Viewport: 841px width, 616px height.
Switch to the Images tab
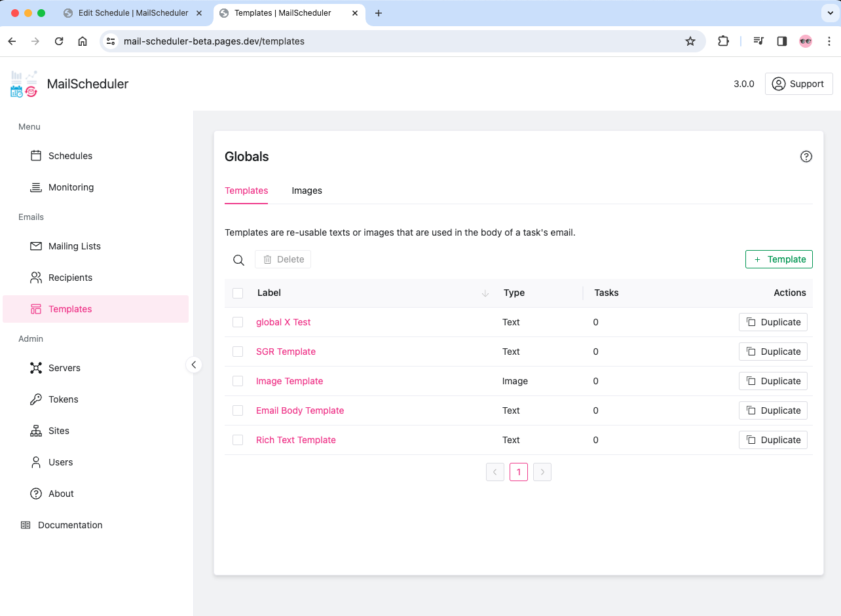pyautogui.click(x=307, y=190)
